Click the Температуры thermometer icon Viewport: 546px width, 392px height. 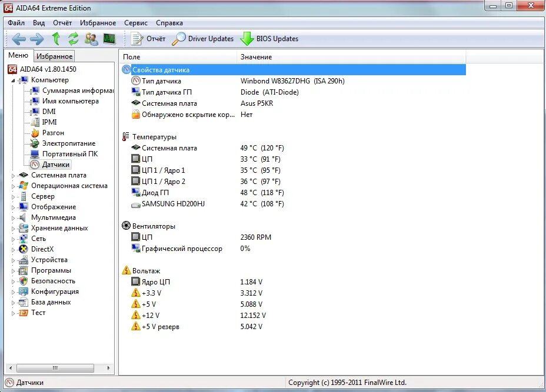[126, 137]
